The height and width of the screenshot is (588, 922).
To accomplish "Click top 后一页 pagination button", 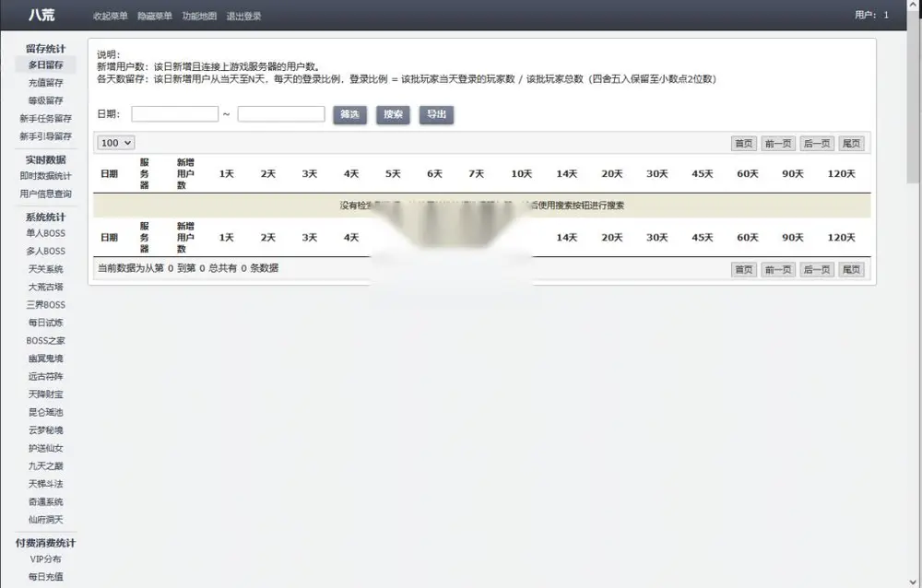I will pos(817,144).
